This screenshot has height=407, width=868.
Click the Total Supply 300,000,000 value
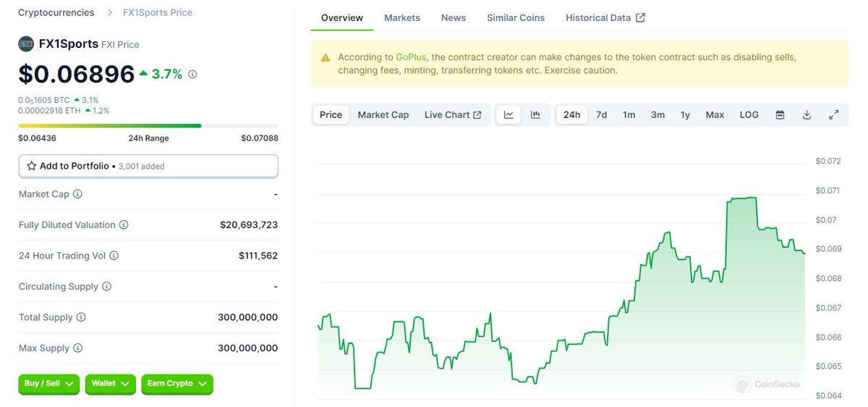pos(247,317)
